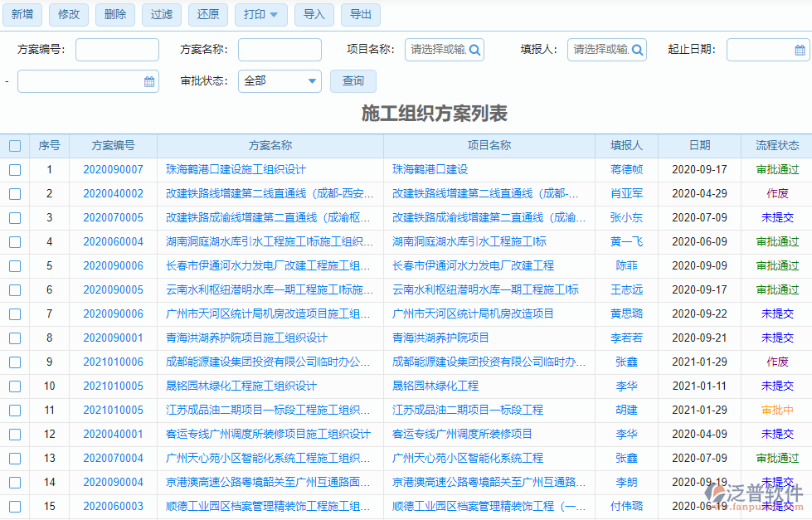Click the 导出 (Export) button

[360, 15]
